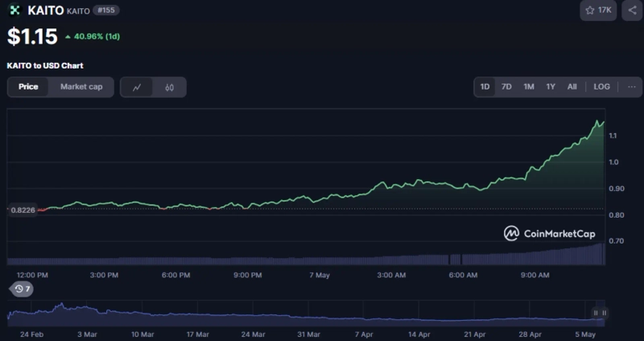Click the KAITO token logo icon
Viewport: 644px width, 341px height.
(x=14, y=10)
